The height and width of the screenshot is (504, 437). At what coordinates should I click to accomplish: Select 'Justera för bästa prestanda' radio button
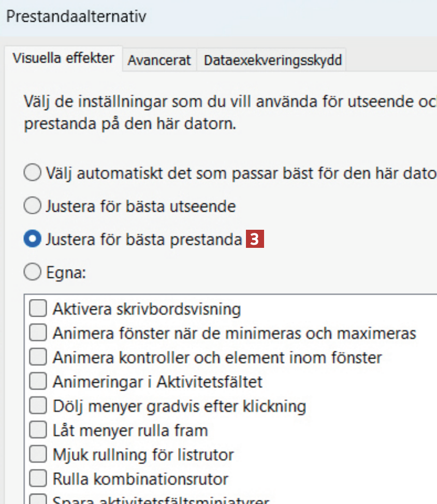coord(32,240)
